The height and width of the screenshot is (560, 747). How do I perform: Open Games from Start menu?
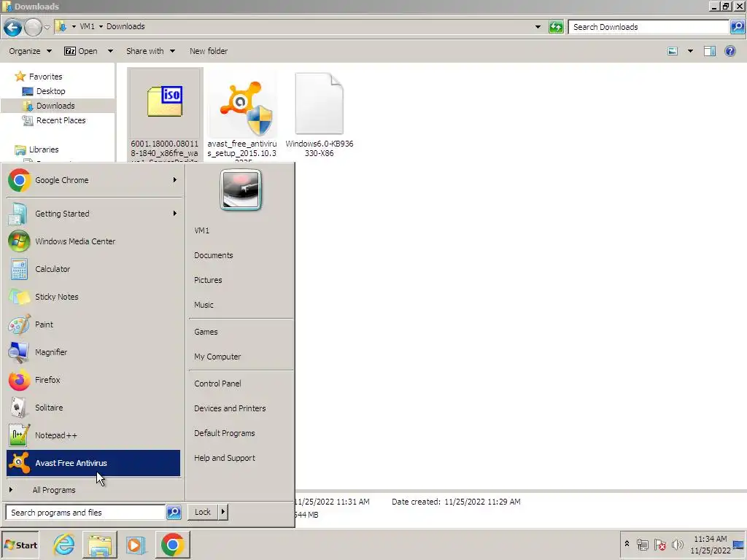206,332
